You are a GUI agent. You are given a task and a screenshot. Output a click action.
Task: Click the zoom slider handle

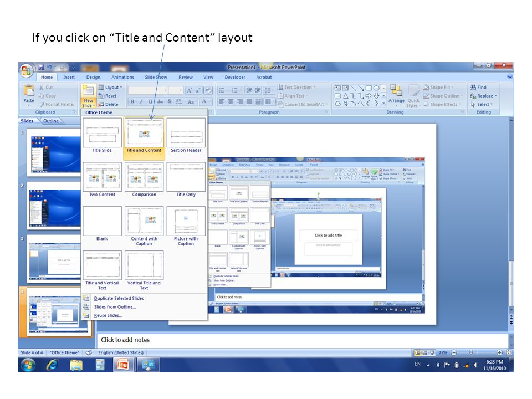coord(470,352)
